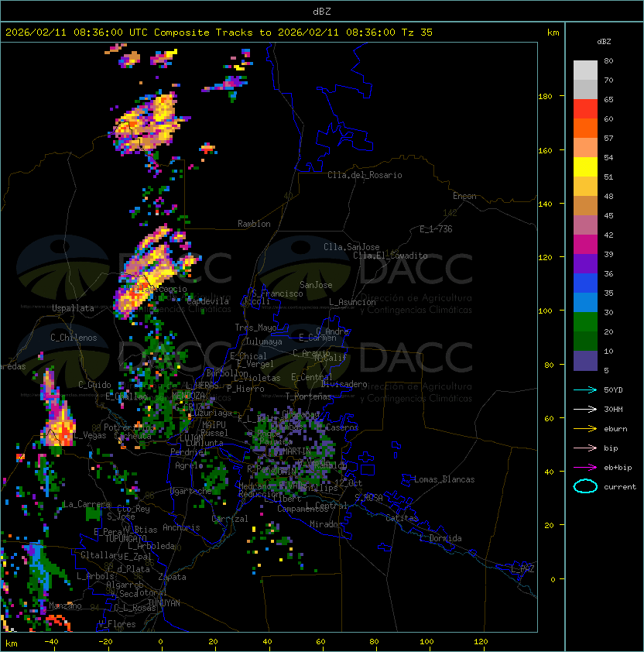Image resolution: width=644 pixels, height=652 pixels.
Task: Click the V_Flores label
Action: click(x=117, y=624)
